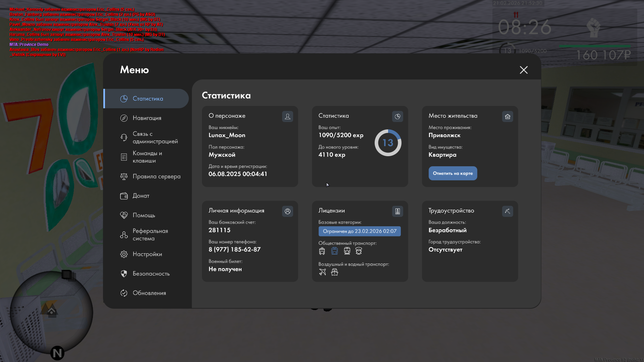Open the Донат menu section
The image size is (644, 362).
(x=141, y=196)
